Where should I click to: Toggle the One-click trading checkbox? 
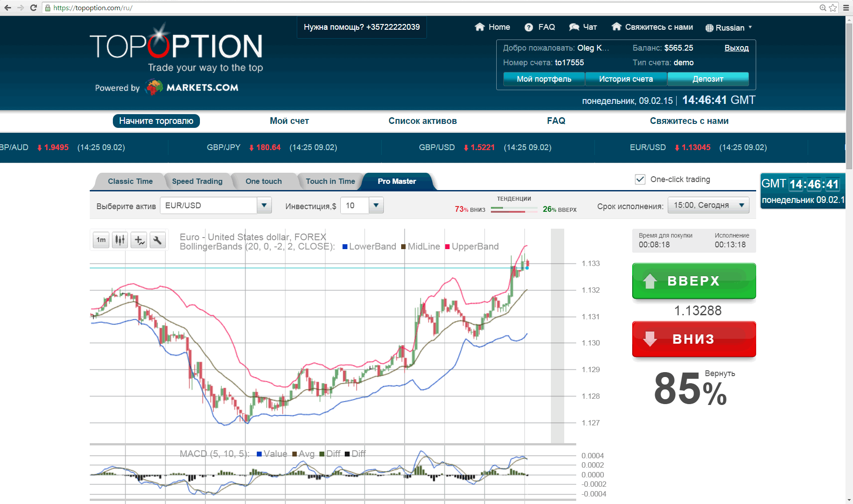(640, 179)
